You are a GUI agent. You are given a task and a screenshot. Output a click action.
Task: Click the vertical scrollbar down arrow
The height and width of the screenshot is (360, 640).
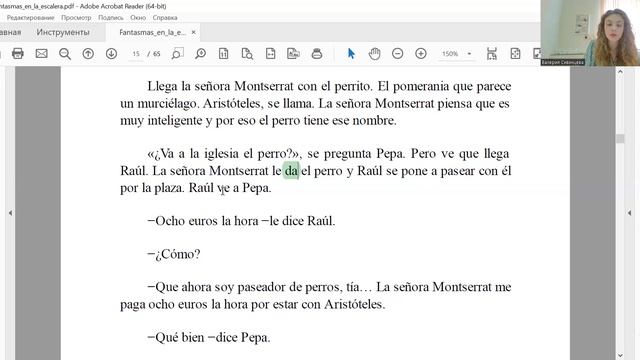pyautogui.click(x=620, y=355)
